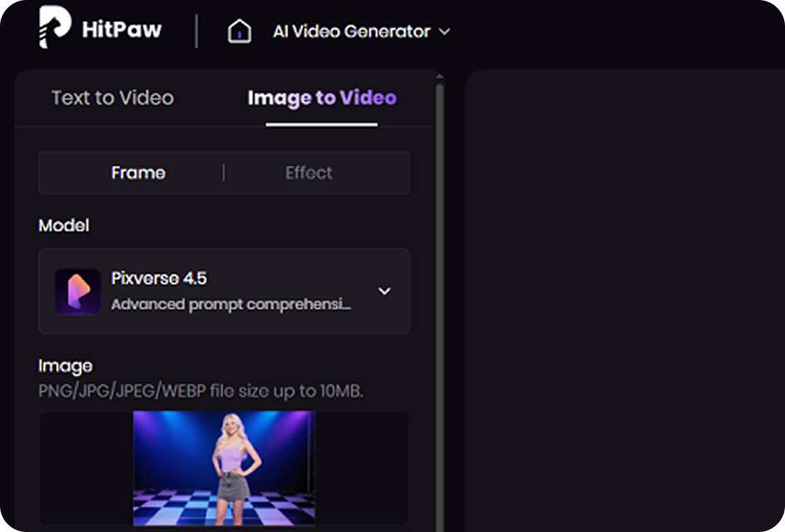Click the Pixverse model logo icon
The width and height of the screenshot is (785, 532).
pos(77,292)
